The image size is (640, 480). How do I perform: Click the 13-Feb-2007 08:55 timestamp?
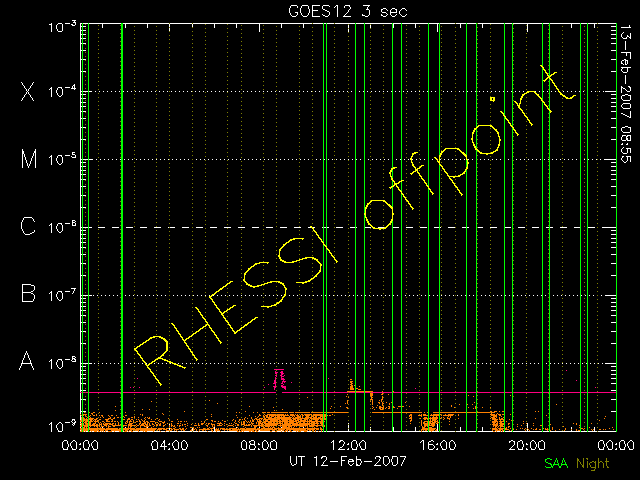tap(626, 94)
